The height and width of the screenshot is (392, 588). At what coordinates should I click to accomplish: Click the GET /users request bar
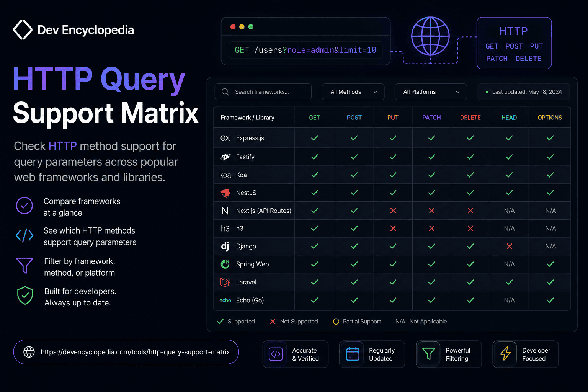[x=305, y=50]
